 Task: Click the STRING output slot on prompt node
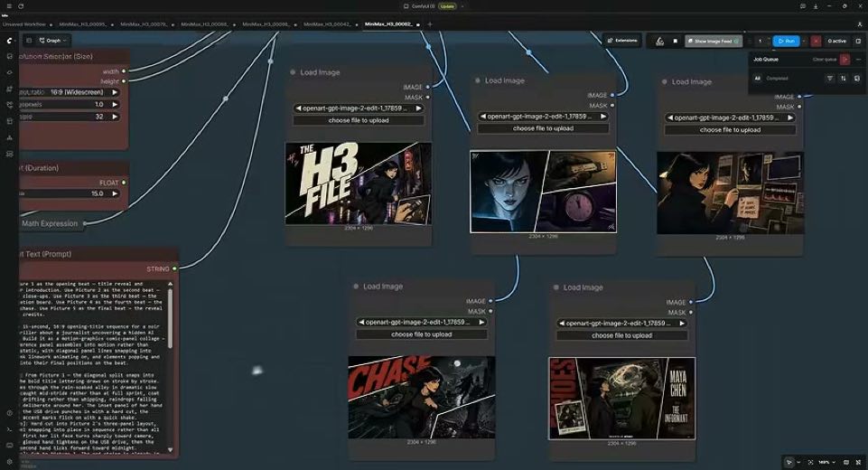point(175,268)
